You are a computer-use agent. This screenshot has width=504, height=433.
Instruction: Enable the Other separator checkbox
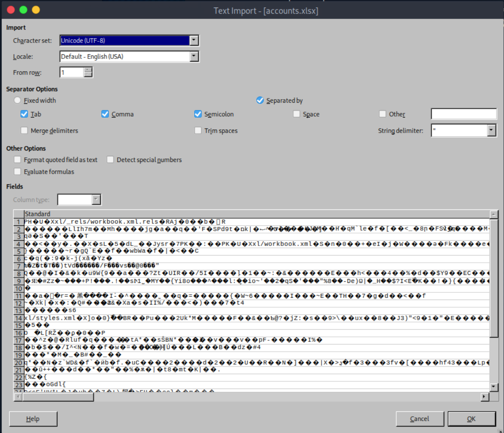[382, 114]
